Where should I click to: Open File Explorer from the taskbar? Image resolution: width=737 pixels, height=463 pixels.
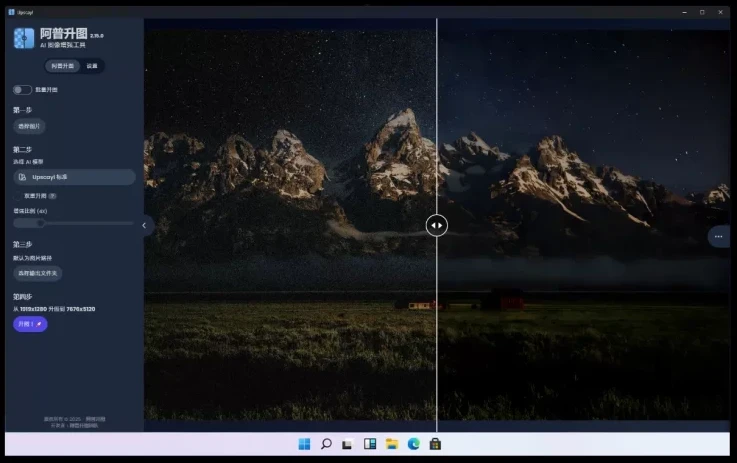click(x=392, y=444)
